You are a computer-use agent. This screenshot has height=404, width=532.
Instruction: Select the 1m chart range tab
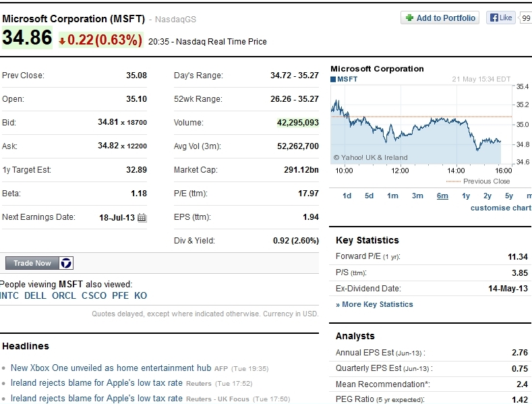pyautogui.click(x=392, y=196)
